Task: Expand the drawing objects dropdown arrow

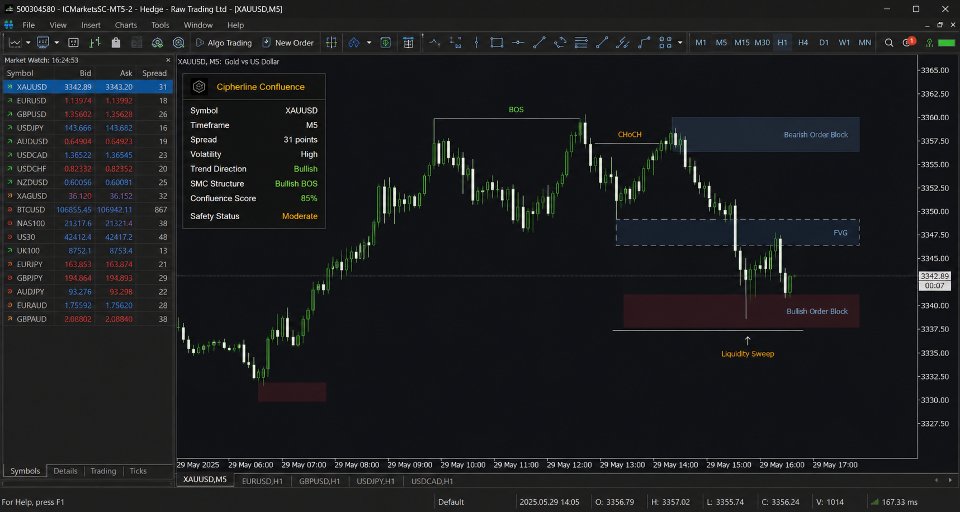Action: coord(680,43)
